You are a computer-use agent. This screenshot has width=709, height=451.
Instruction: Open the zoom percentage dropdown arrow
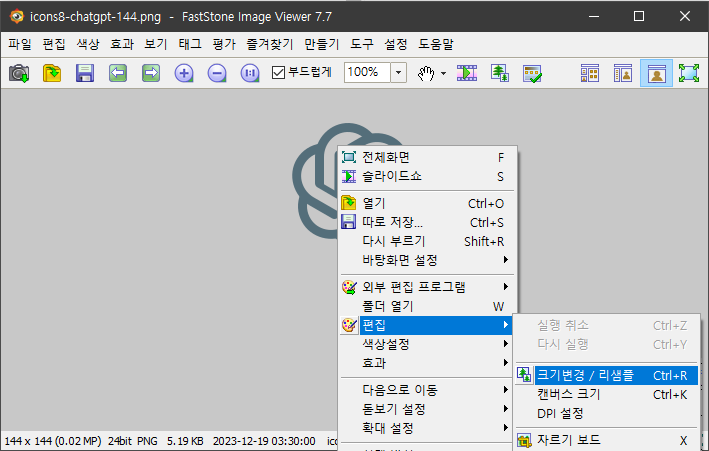tap(398, 72)
